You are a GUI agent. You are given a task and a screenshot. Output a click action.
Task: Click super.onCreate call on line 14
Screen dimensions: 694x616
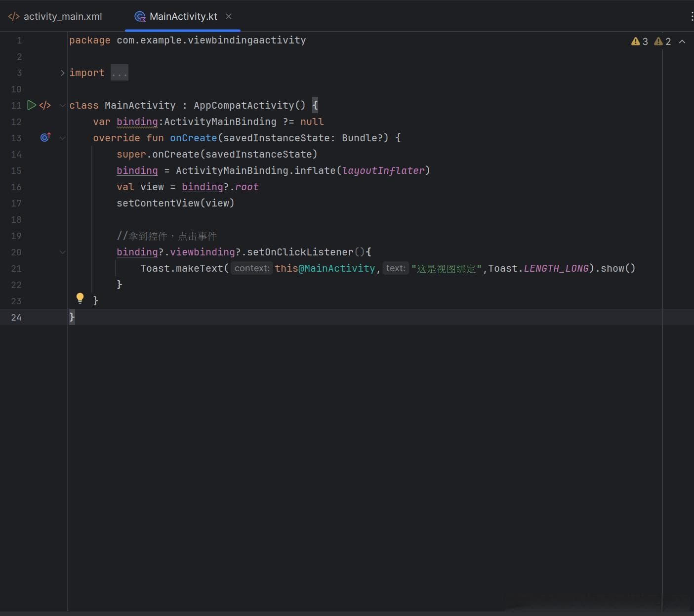coord(217,154)
